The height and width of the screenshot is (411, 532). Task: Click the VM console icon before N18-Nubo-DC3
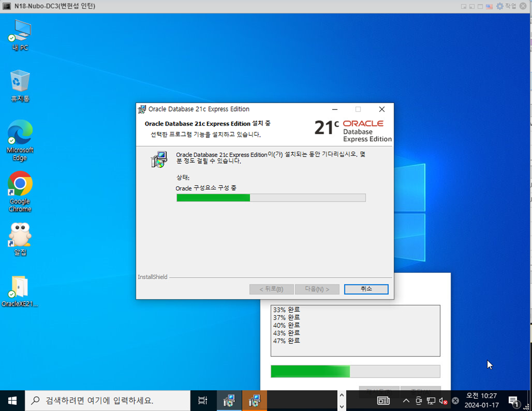(x=7, y=6)
